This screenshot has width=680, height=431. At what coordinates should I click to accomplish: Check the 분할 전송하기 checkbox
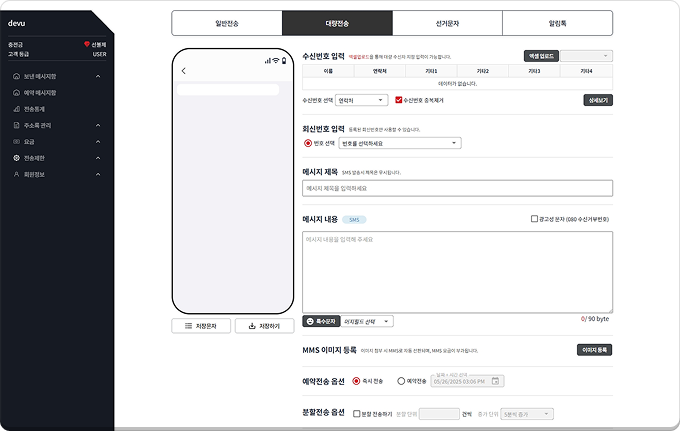tap(356, 414)
